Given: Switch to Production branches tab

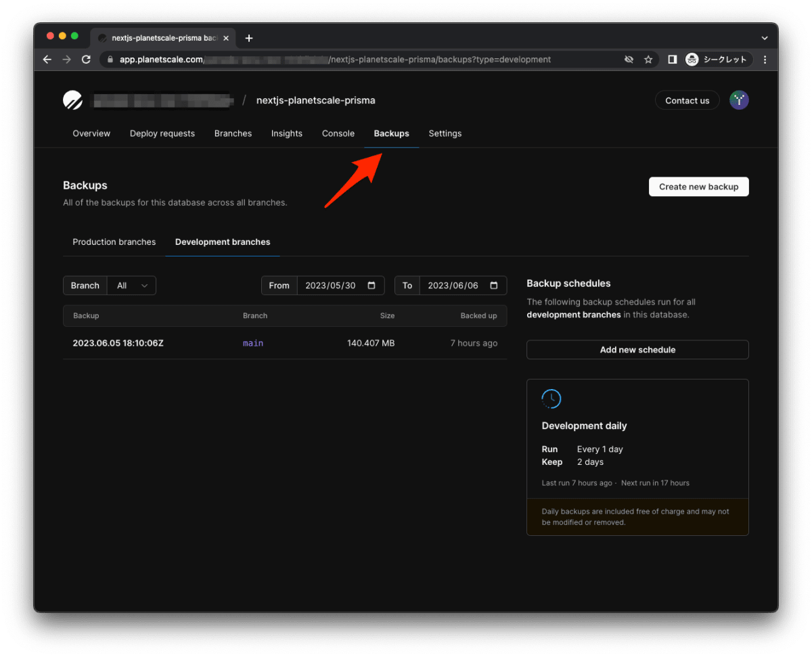Looking at the screenshot, I should pyautogui.click(x=114, y=242).
